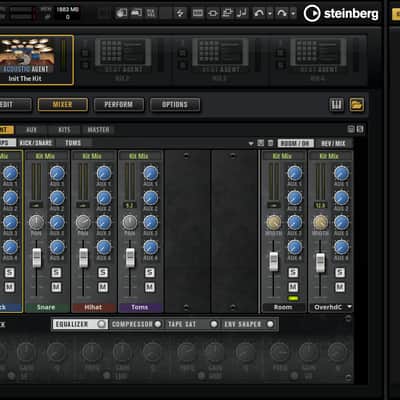Open the undo history dropdown arrow

(270, 13)
